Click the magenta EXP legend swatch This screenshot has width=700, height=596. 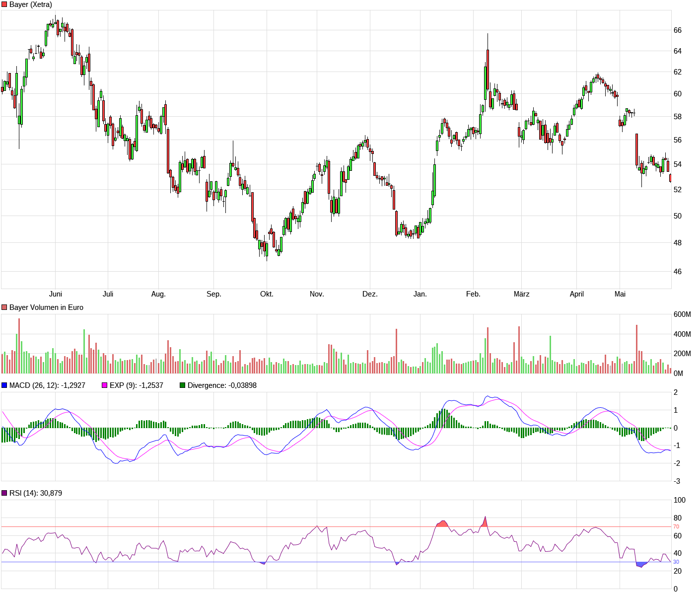tap(105, 385)
